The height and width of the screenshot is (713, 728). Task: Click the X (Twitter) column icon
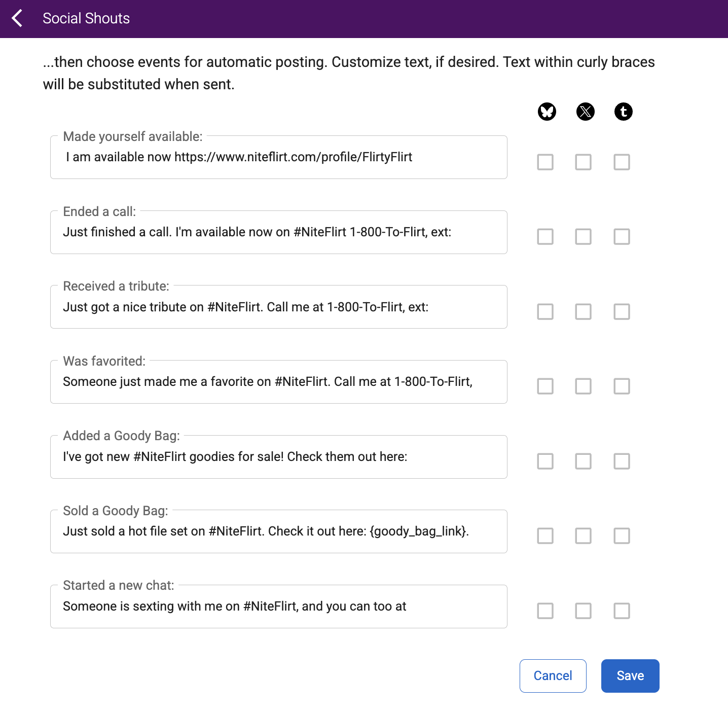coord(586,112)
